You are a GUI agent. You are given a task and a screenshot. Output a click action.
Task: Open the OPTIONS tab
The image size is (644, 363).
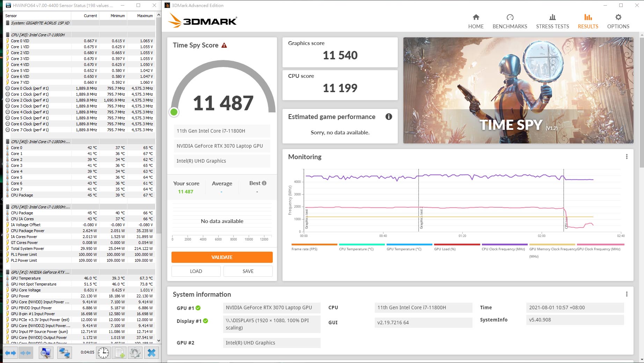coord(618,22)
